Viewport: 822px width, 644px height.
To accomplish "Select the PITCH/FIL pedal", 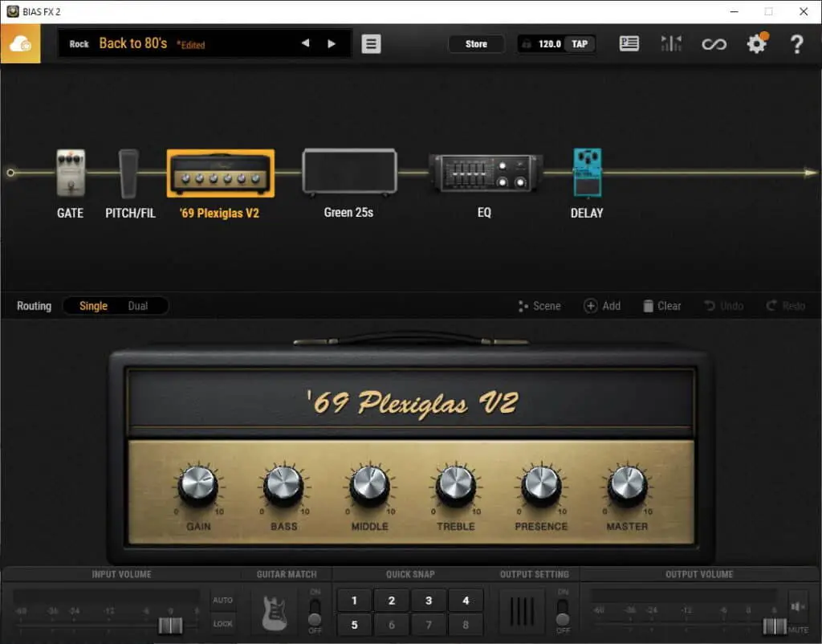I will point(128,173).
